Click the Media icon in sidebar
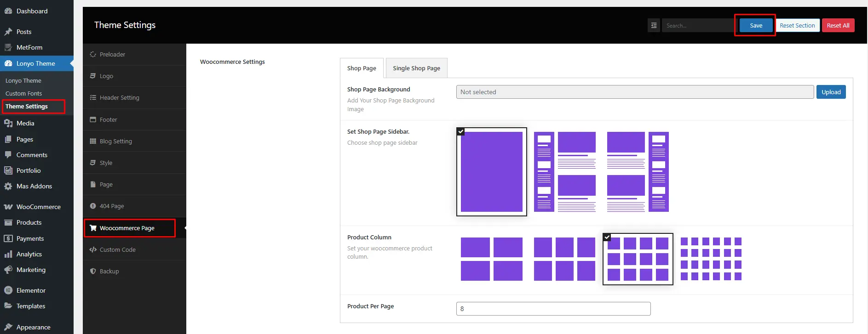 coord(8,123)
